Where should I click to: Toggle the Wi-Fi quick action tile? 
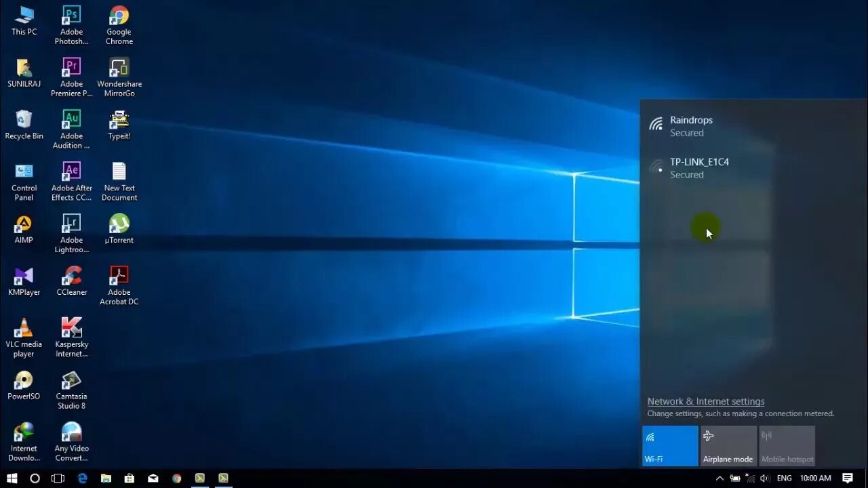pyautogui.click(x=670, y=446)
